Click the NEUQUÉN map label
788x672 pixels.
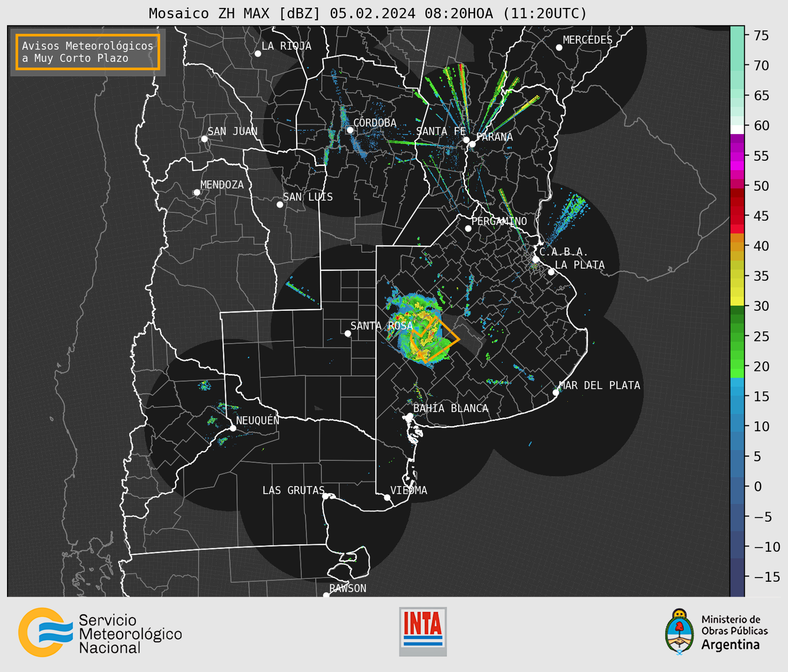point(258,421)
